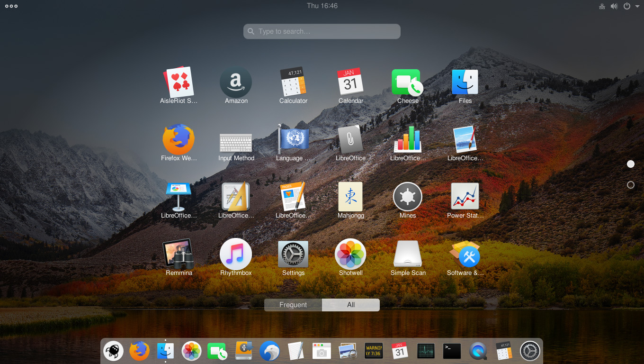Image resolution: width=644 pixels, height=364 pixels.
Task: Open the clock menu showing Thu 16:46
Action: [322, 6]
